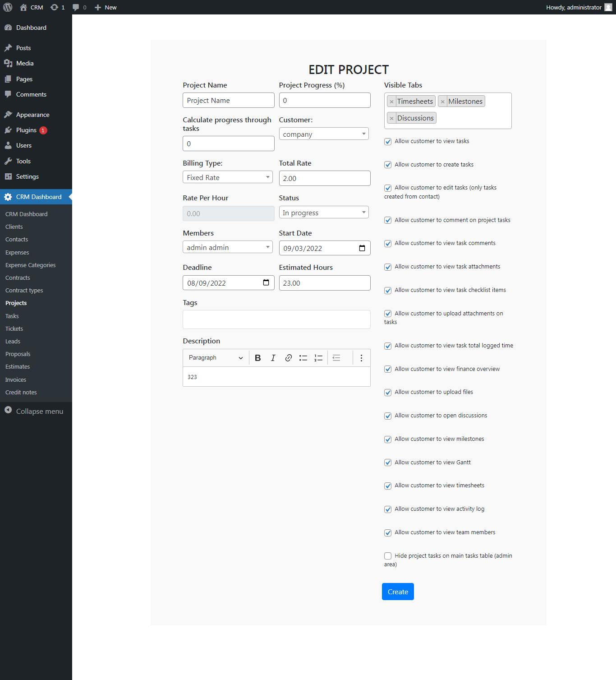Open the Billing Type dropdown

(228, 177)
